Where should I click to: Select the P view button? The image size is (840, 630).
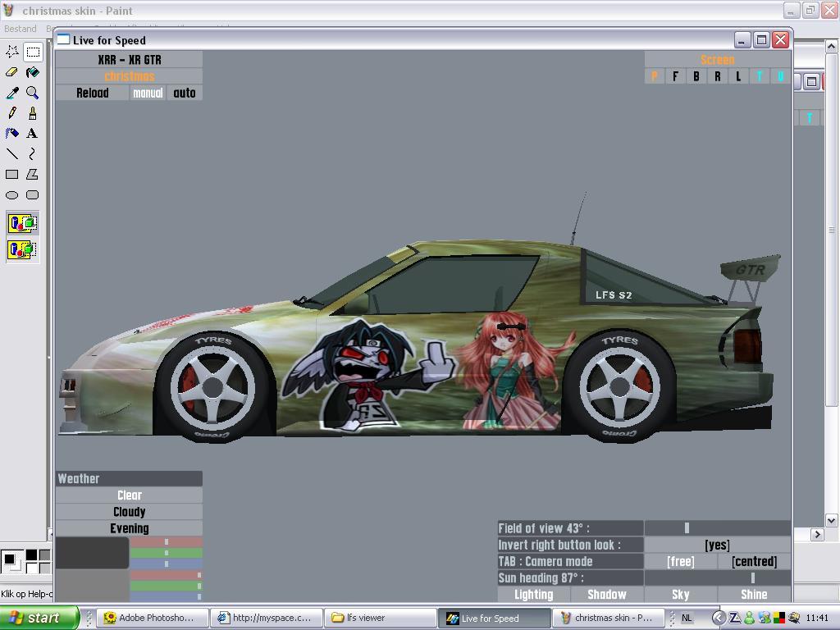tap(654, 76)
